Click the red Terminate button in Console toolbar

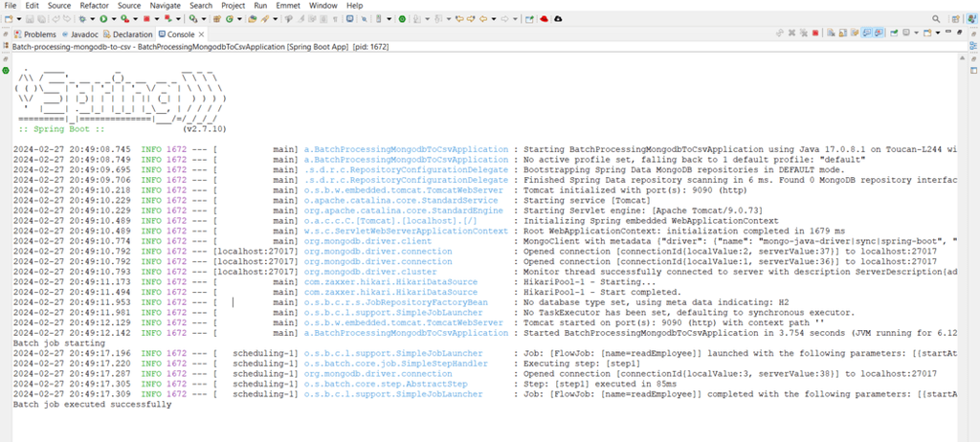click(x=815, y=33)
